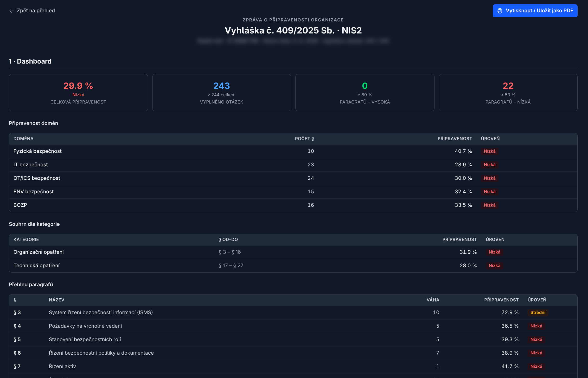Select the IT bezpečnost row
Image resolution: width=588 pixels, height=378 pixels.
[293, 165]
